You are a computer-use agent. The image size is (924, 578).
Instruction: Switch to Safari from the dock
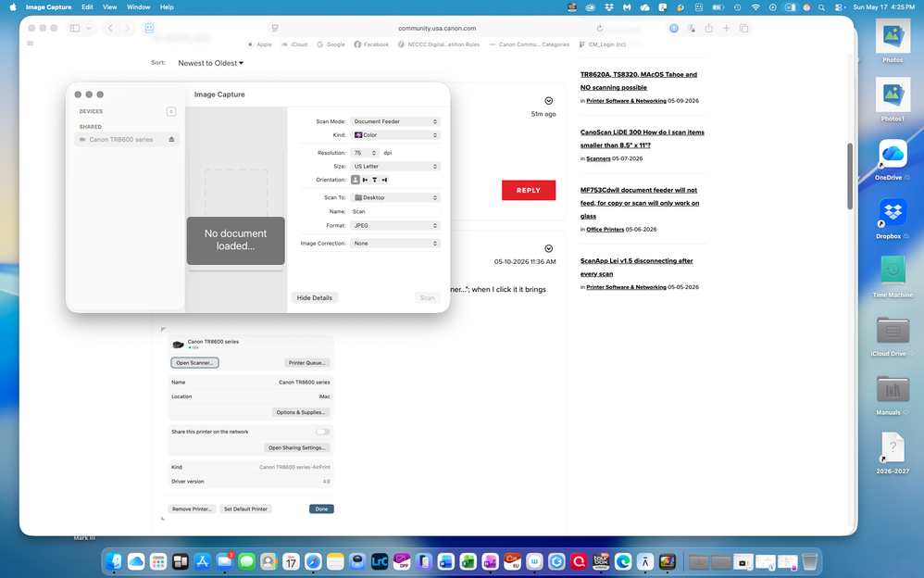tap(313, 561)
